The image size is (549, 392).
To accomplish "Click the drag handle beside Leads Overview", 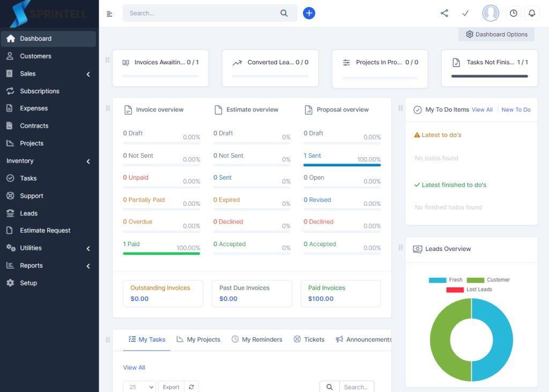I will pyautogui.click(x=400, y=247).
